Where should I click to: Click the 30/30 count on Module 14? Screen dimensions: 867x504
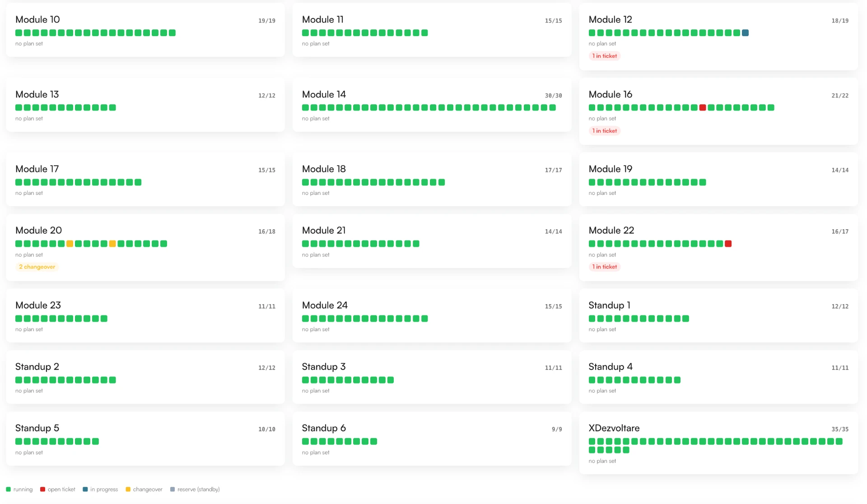click(x=553, y=96)
